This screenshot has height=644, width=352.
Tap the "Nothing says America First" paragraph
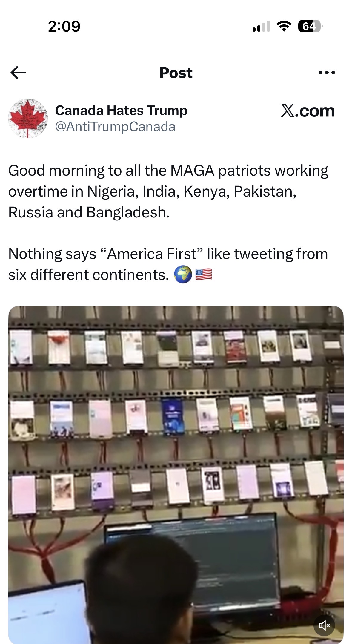tap(168, 264)
